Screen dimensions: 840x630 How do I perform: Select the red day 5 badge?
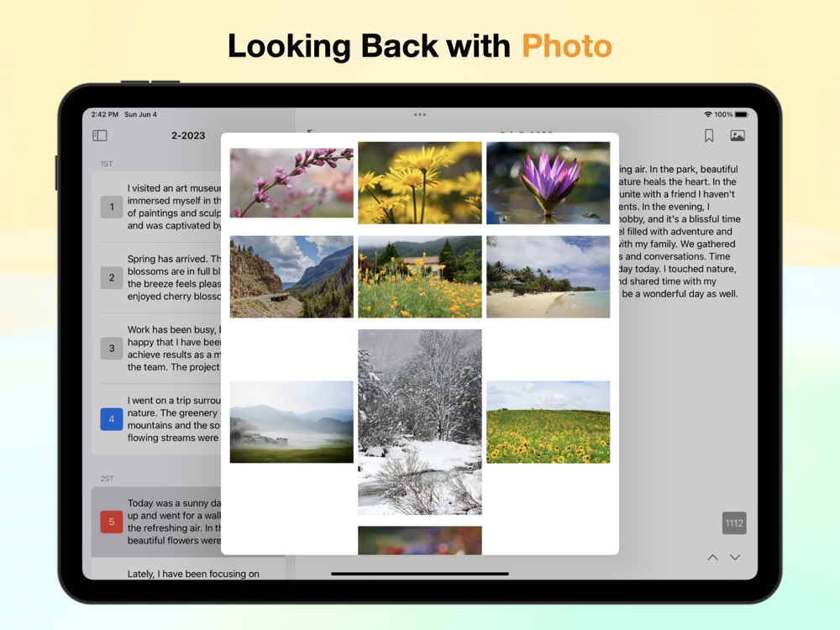(112, 522)
